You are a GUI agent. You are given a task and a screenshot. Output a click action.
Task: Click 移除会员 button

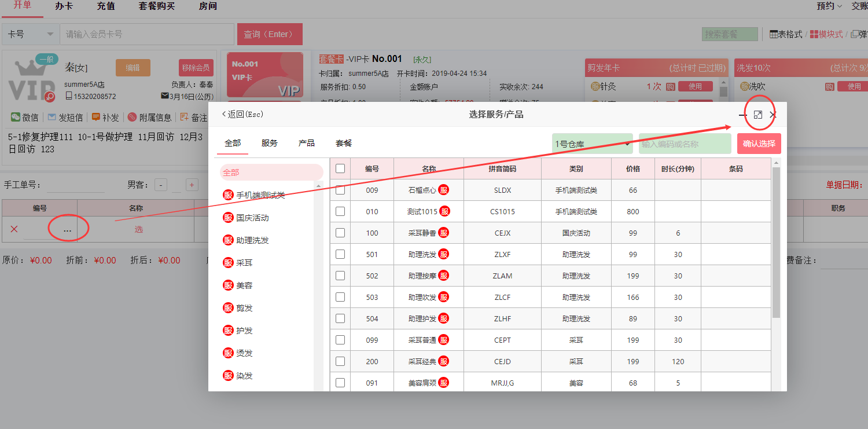[x=196, y=68]
